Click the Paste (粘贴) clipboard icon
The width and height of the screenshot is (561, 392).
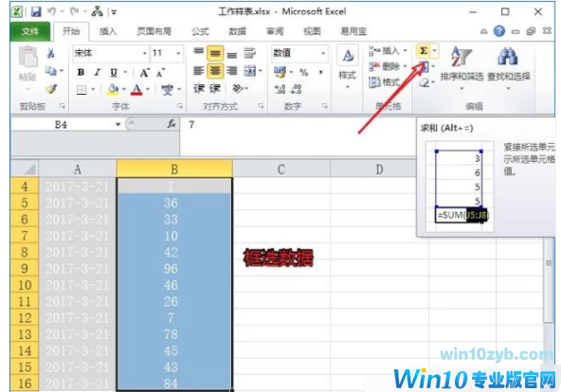click(27, 57)
